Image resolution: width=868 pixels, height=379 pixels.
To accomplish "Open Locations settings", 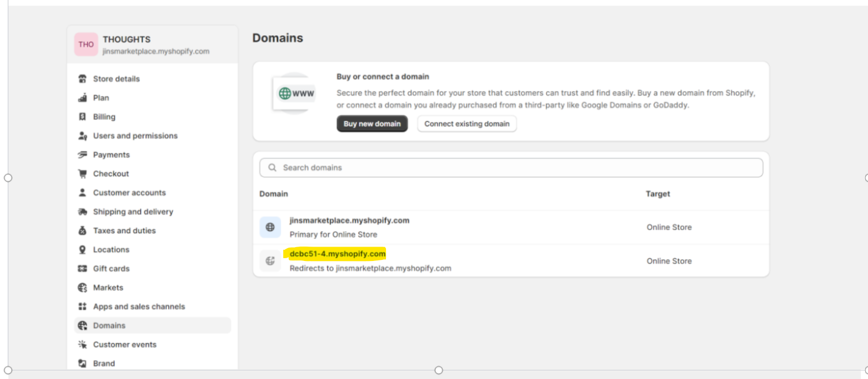I will click(111, 250).
